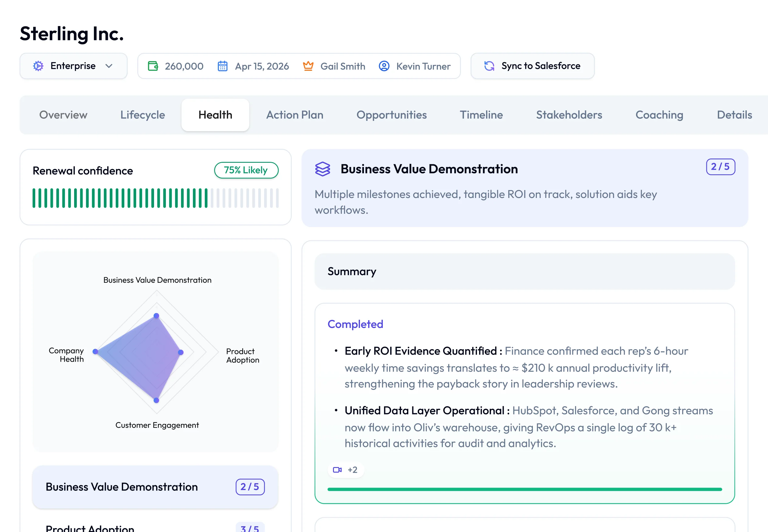Screen dimensions: 768x532
Task: Click the Apr 15, 2026 renewal date
Action: coord(262,66)
